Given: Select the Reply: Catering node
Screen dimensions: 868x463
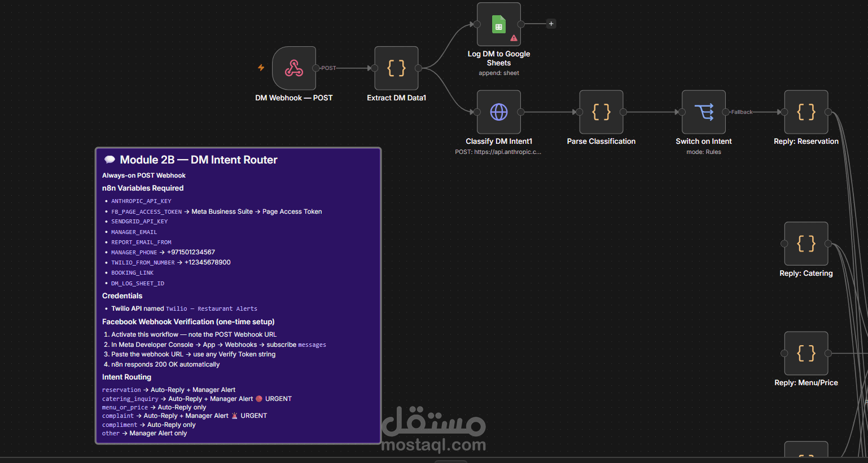Looking at the screenshot, I should (x=806, y=244).
